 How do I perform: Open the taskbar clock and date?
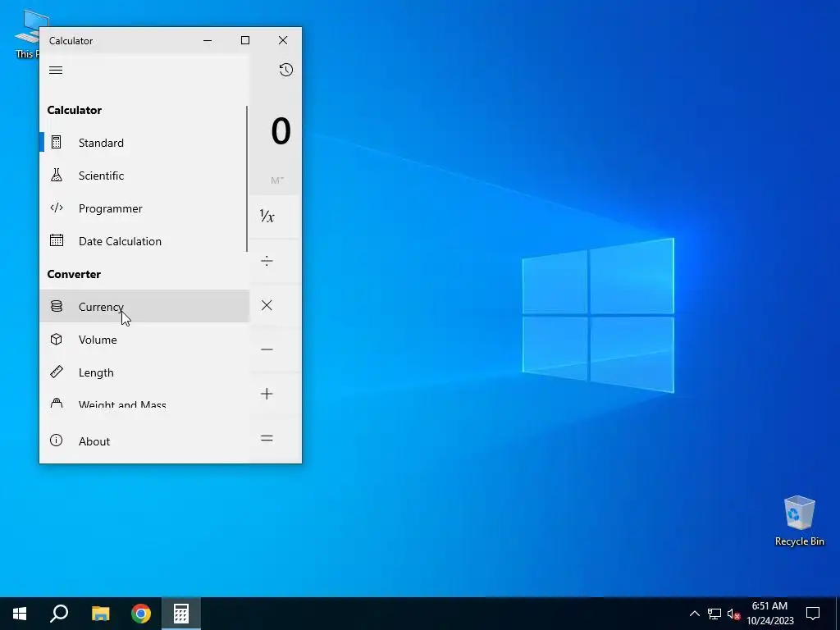click(769, 614)
